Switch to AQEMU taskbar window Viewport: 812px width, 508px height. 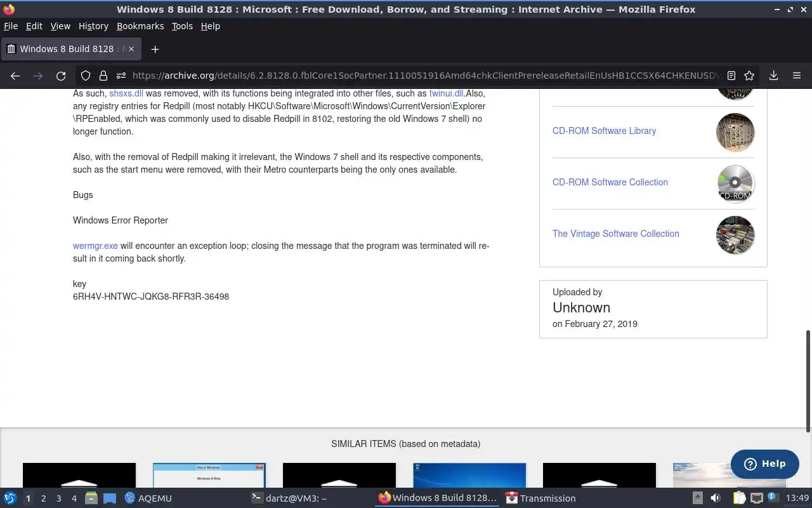click(148, 498)
